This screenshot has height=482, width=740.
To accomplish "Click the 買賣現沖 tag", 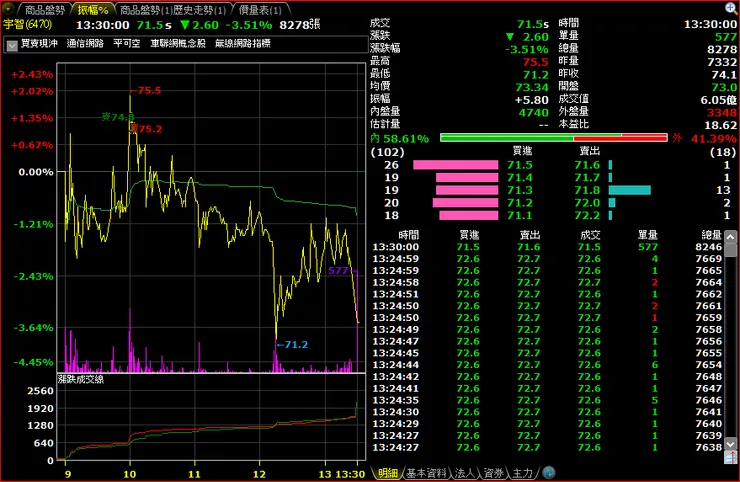I will coord(39,43).
